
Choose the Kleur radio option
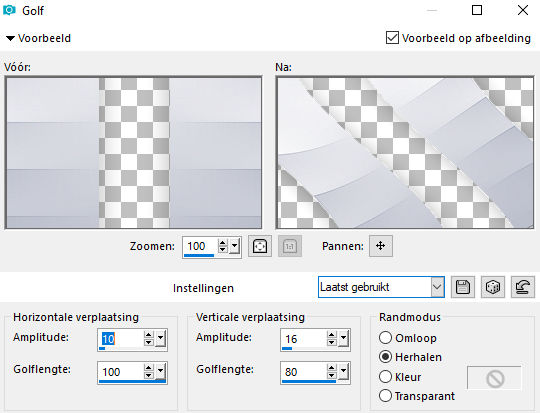tap(385, 376)
